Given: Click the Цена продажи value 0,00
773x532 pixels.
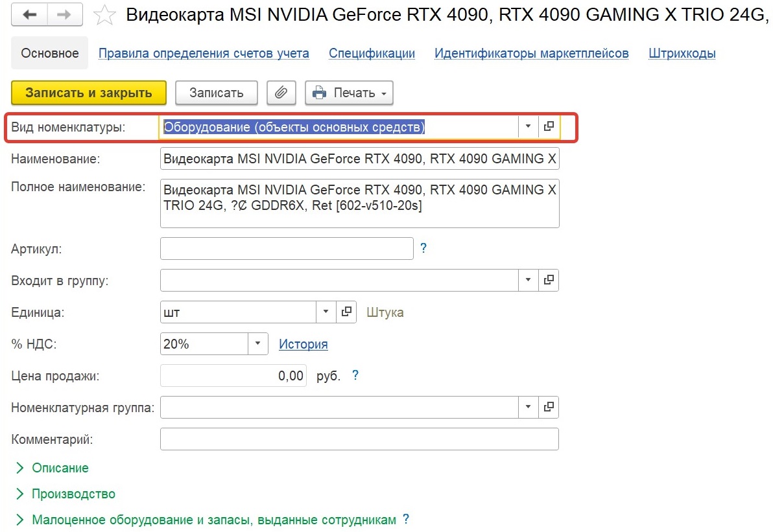Looking at the screenshot, I should pos(233,376).
